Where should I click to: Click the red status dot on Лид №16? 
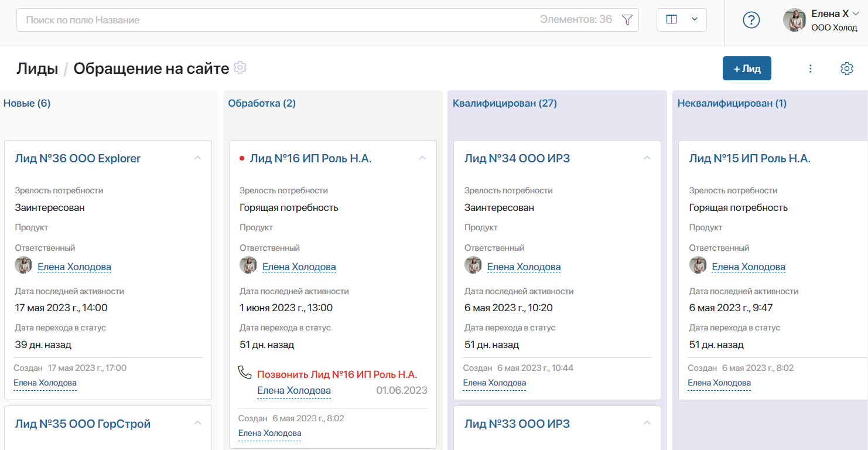tap(242, 158)
